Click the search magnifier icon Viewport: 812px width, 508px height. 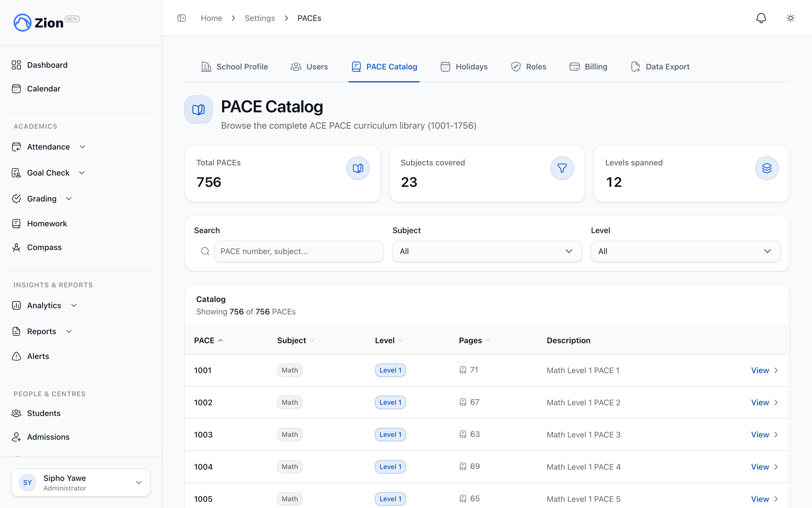205,251
